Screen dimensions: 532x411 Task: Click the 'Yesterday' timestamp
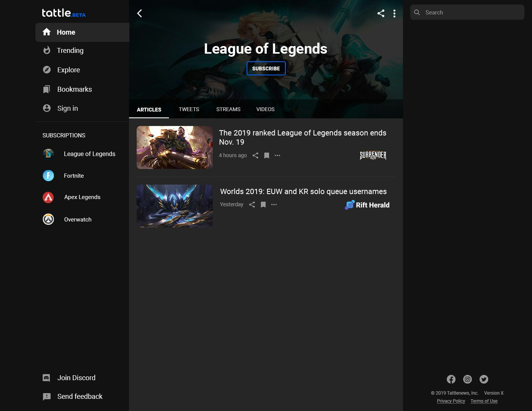tap(232, 204)
